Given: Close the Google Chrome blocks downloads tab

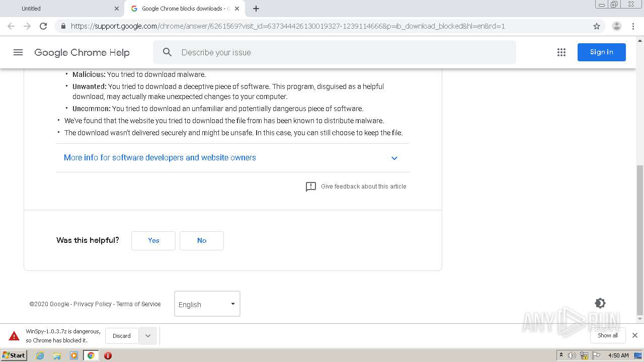Looking at the screenshot, I should [237, 9].
